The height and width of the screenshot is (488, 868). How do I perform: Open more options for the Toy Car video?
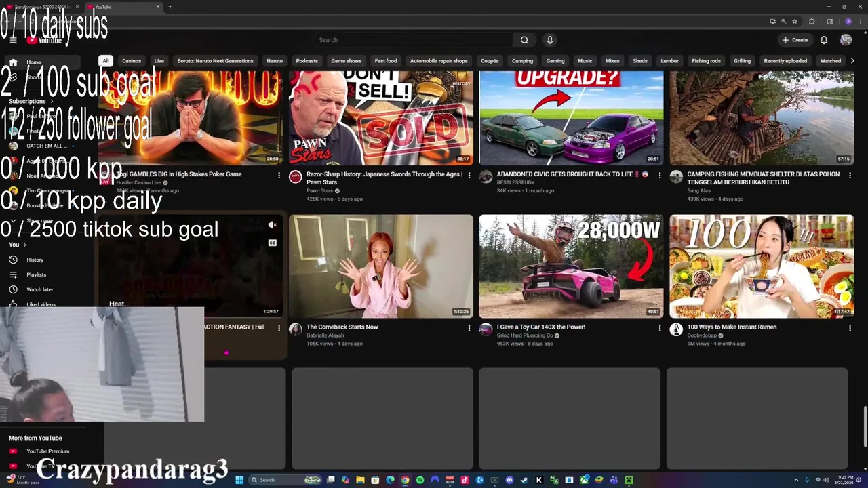click(x=659, y=328)
